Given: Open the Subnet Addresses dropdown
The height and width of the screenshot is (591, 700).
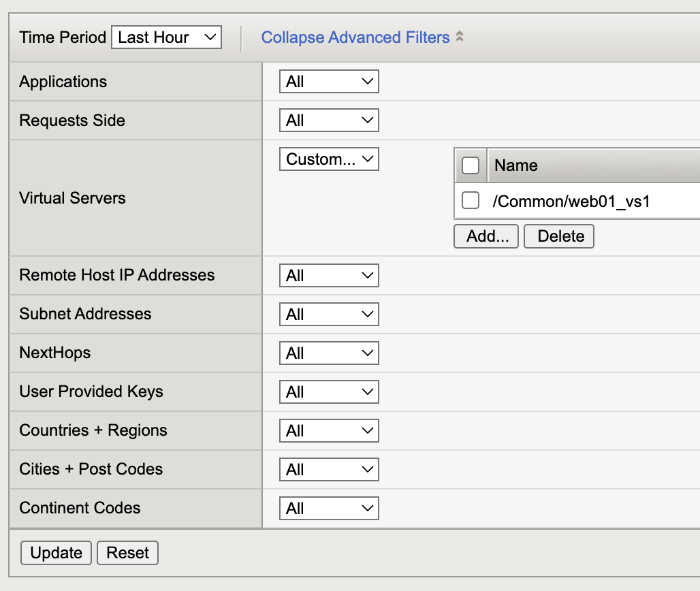Looking at the screenshot, I should pos(329,315).
